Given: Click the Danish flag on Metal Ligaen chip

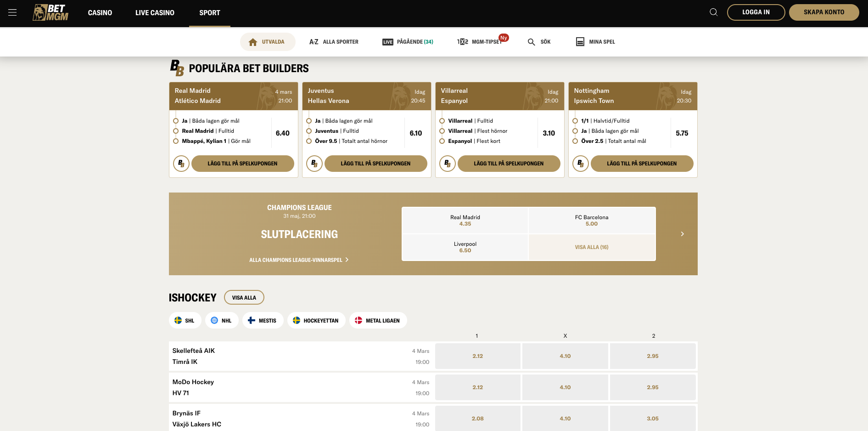Looking at the screenshot, I should [358, 320].
